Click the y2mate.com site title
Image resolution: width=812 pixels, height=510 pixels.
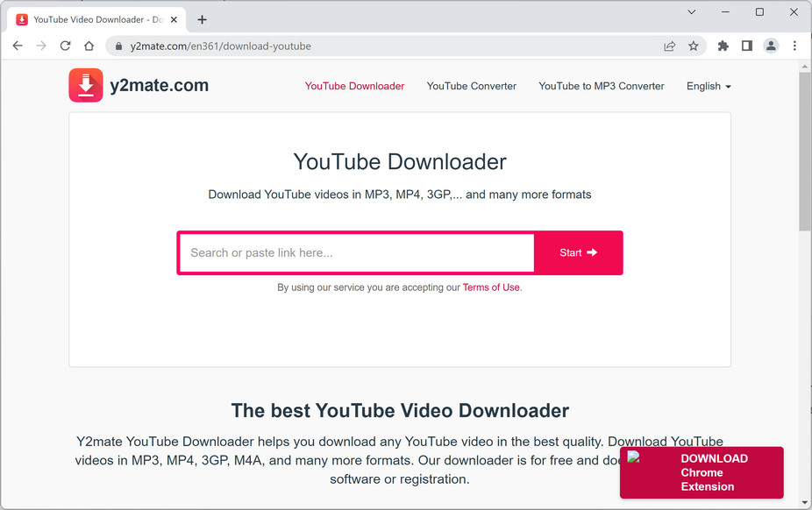[159, 85]
